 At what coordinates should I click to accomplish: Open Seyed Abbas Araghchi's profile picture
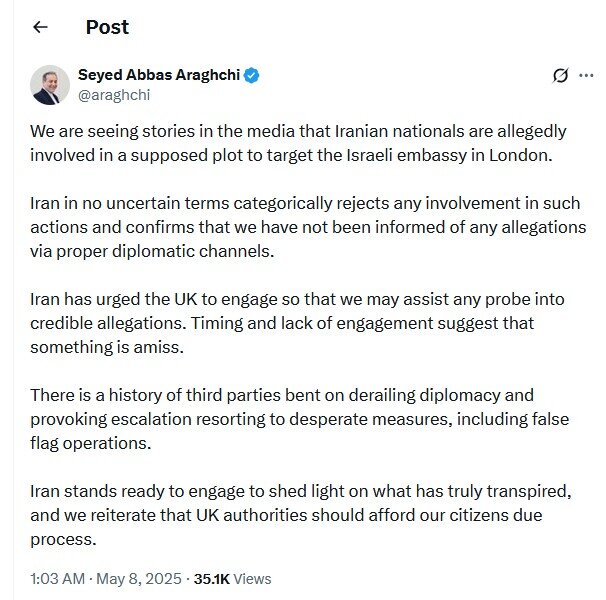pos(49,85)
